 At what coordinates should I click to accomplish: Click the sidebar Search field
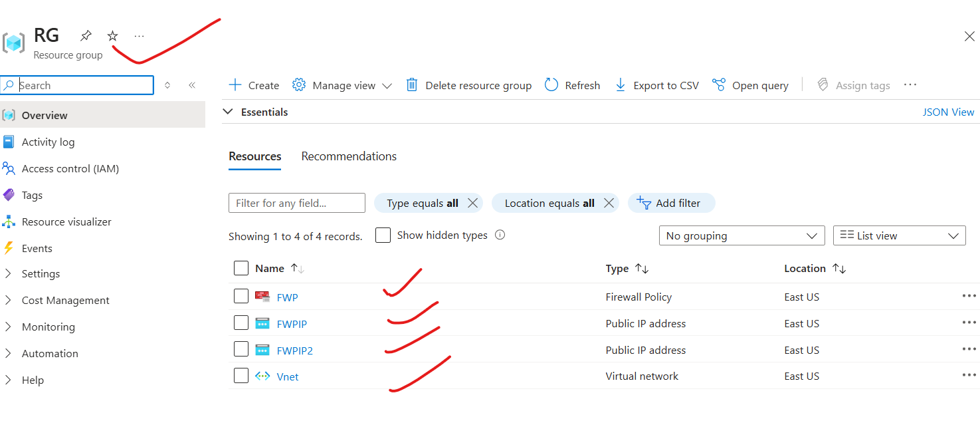[77, 85]
